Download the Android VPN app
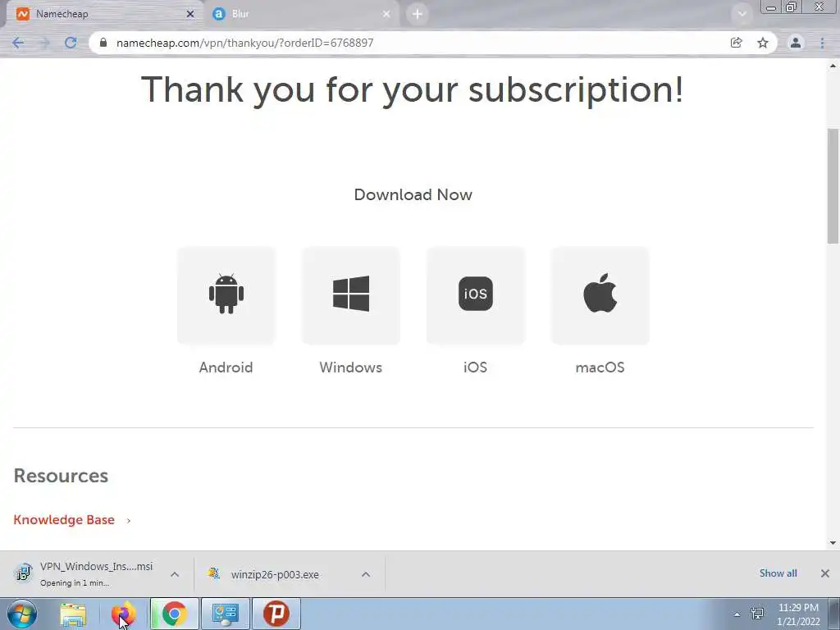840x630 pixels. pyautogui.click(x=226, y=295)
